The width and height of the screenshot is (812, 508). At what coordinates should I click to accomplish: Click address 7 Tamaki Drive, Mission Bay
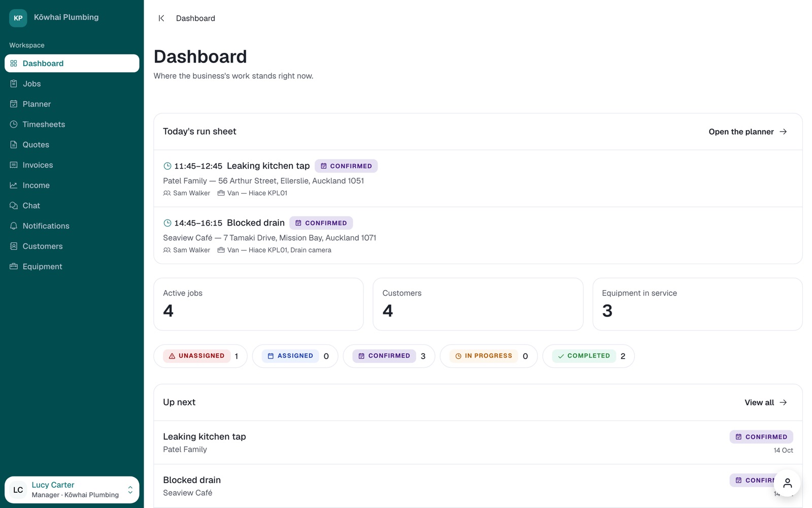click(300, 238)
